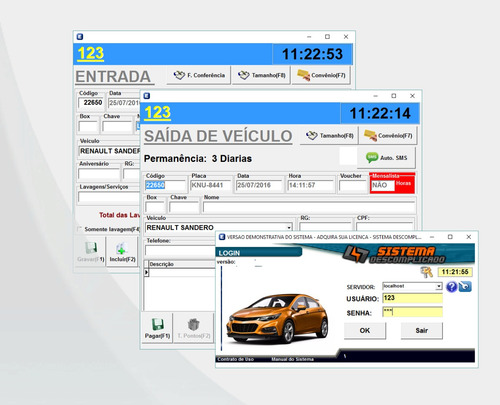Close the login window
This screenshot has width=500, height=405.
(469, 237)
